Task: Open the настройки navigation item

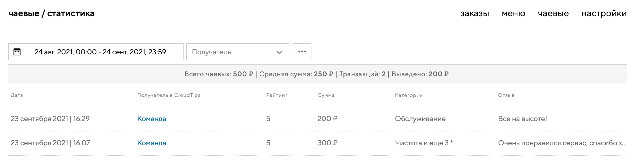Action: point(604,13)
